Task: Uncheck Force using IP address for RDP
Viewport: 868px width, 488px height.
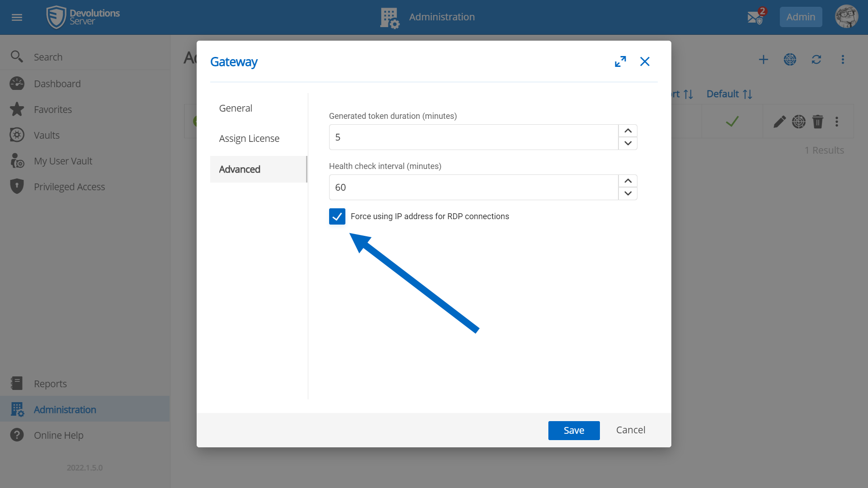Action: 337,216
